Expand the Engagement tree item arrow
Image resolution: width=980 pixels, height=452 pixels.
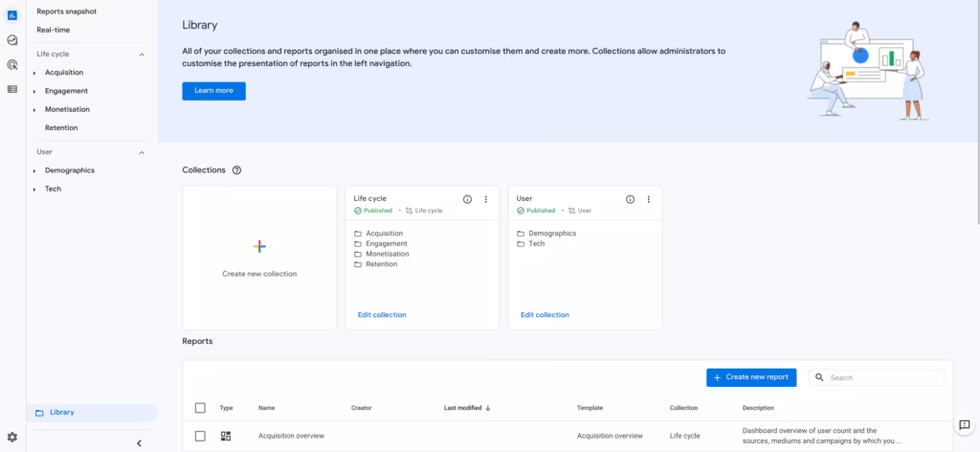pyautogui.click(x=34, y=91)
